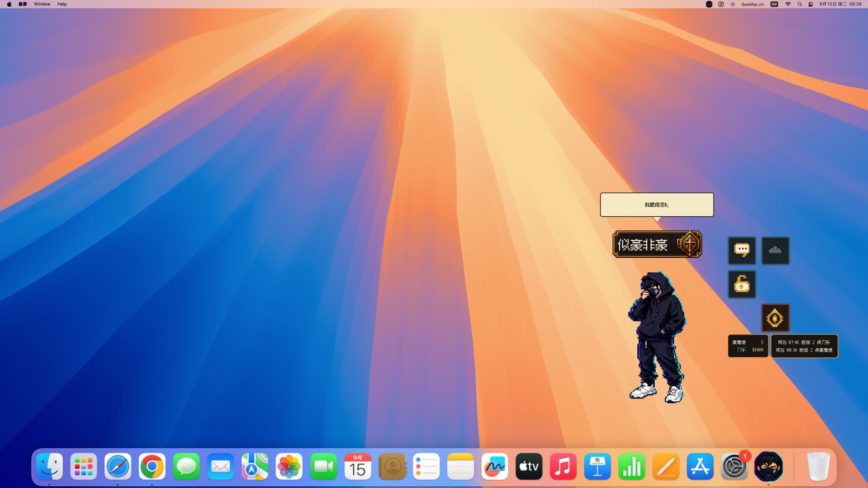Launch FaceTime from the Dock
This screenshot has width=868, height=488.
click(x=324, y=467)
